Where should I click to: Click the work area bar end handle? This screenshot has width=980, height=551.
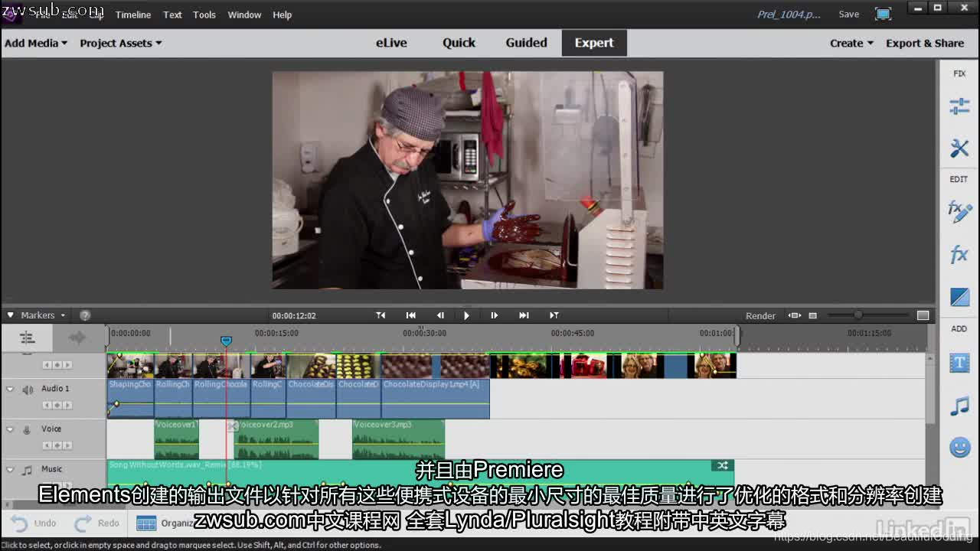click(737, 334)
